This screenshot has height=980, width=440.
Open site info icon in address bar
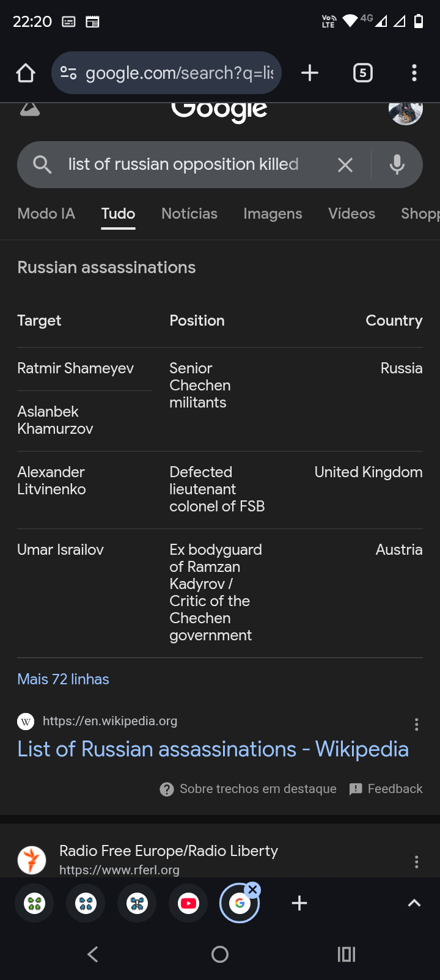click(68, 73)
